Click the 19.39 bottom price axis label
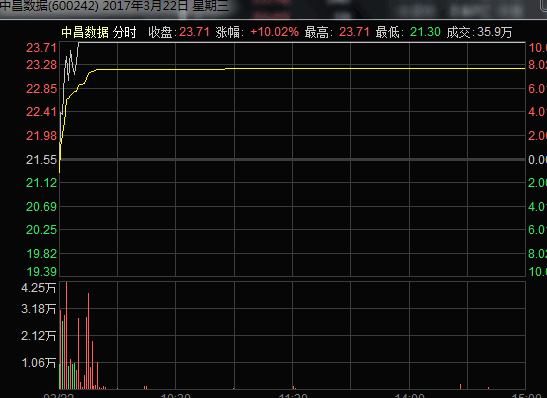Viewport: 547px width, 398px height. click(42, 272)
